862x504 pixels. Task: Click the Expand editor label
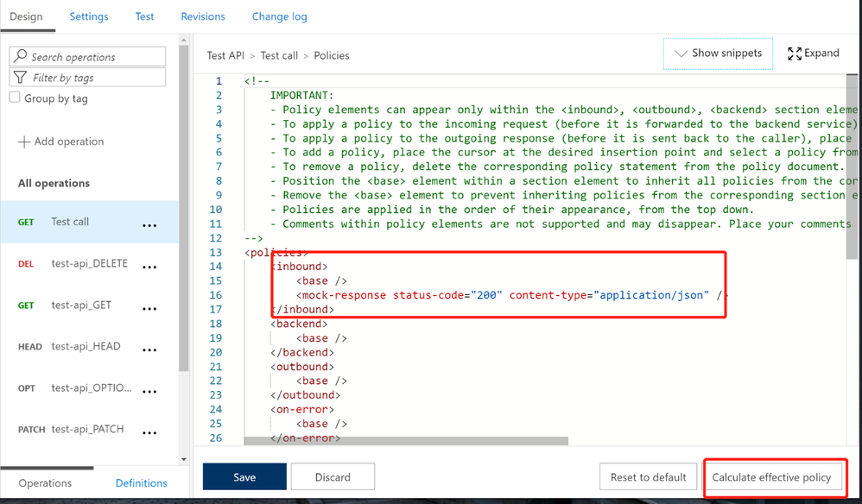click(821, 54)
